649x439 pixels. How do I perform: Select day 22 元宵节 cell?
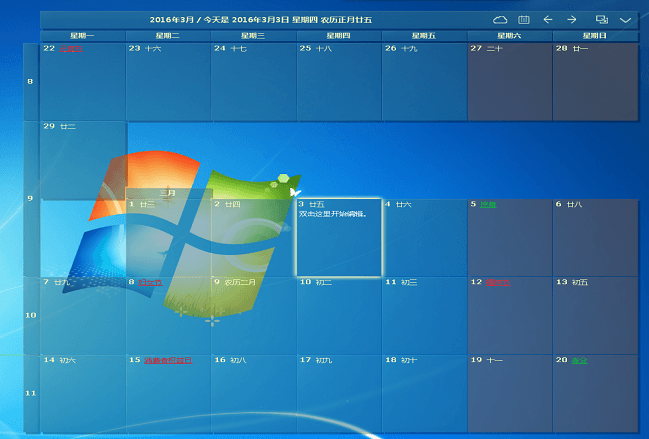coord(83,82)
